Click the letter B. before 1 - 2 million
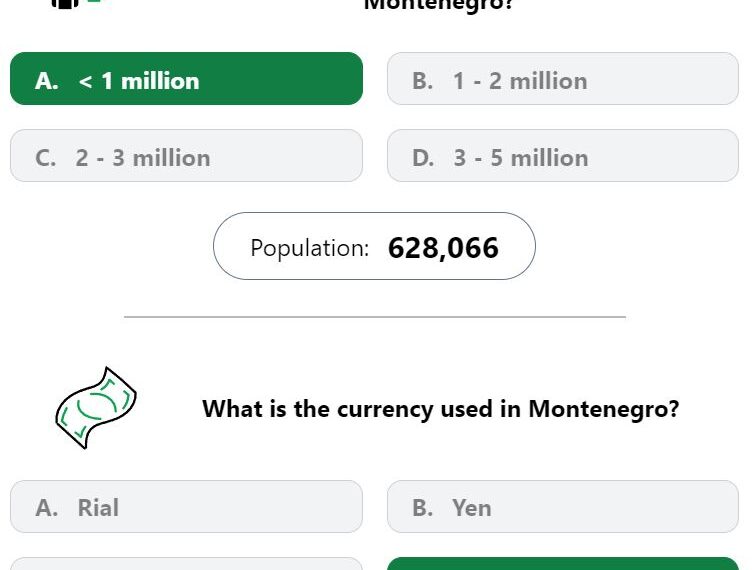Viewport: 754px width, 570px height. coord(423,81)
